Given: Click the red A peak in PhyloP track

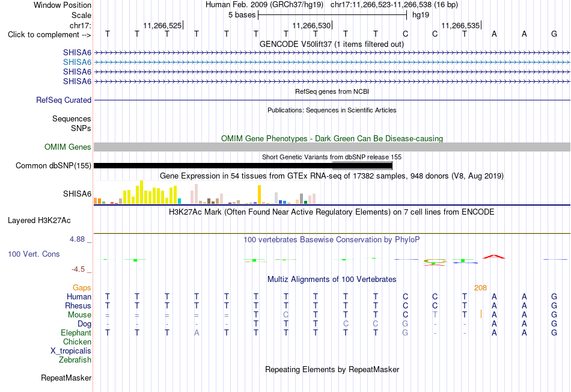Looking at the screenshot, I should pyautogui.click(x=494, y=257).
